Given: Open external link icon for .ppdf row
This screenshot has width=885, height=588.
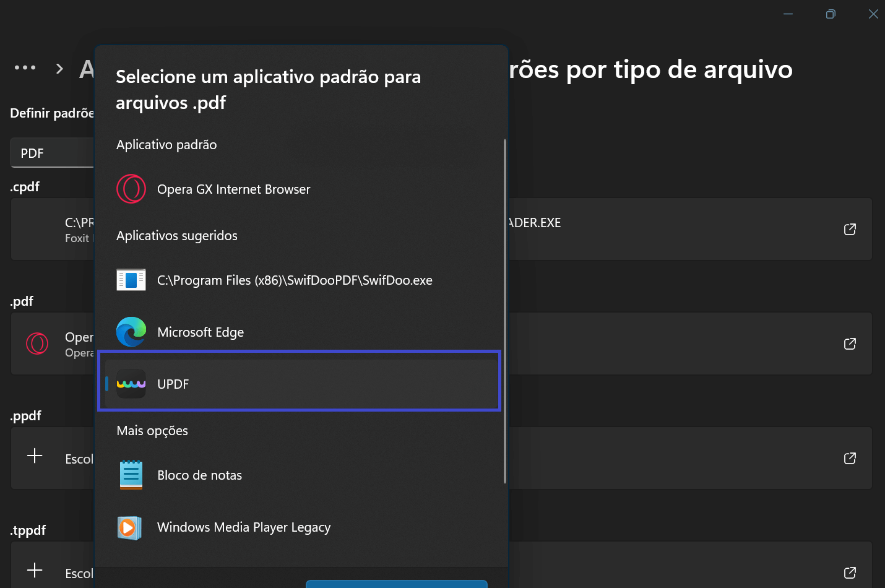Looking at the screenshot, I should [850, 458].
